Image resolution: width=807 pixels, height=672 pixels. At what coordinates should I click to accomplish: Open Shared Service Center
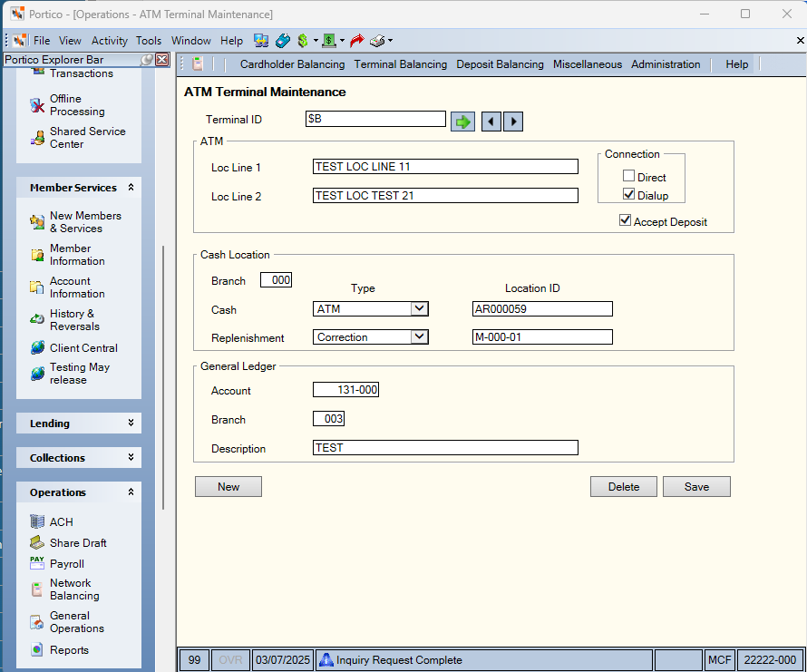(78, 138)
